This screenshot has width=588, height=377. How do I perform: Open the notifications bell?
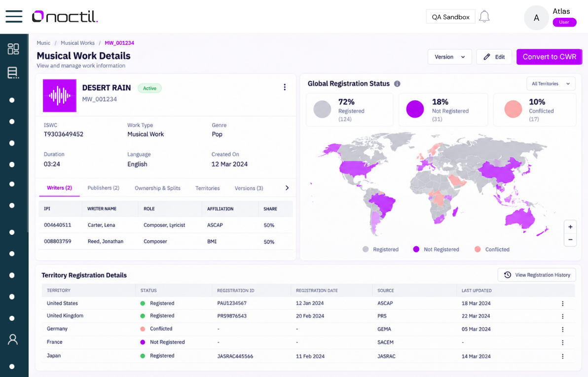484,16
